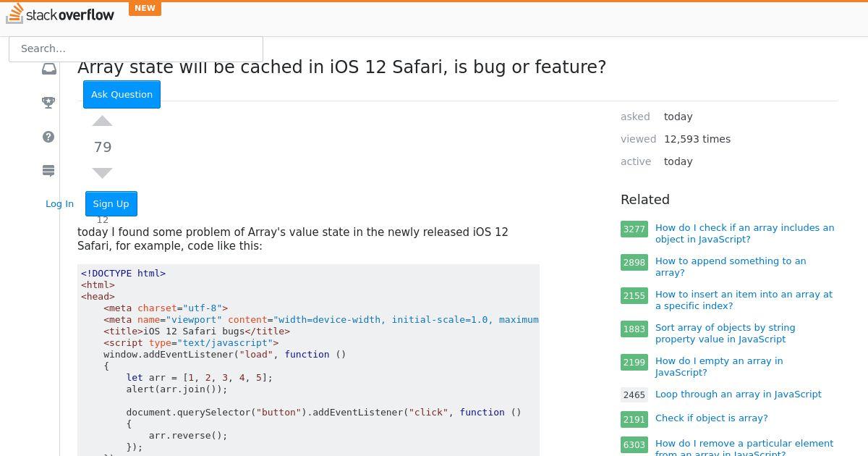The width and height of the screenshot is (868, 456).
Task: Click the title tag 'iOS 12 Safari bugs' line
Action: [197, 331]
